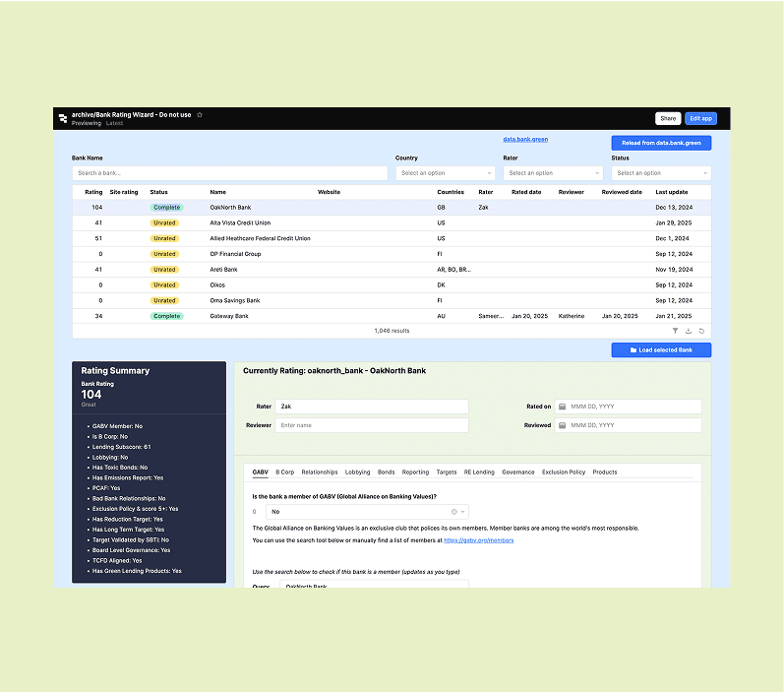Open the table filter icon

tap(675, 331)
